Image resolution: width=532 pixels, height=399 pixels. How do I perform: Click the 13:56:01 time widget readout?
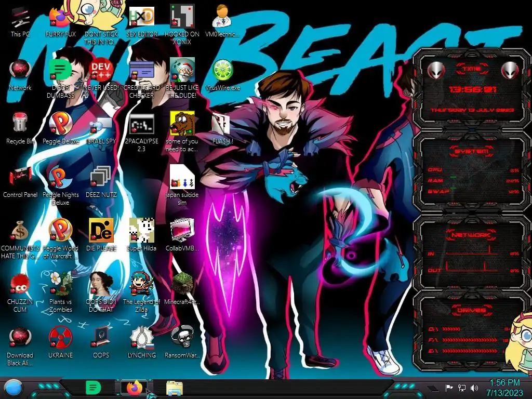(473, 89)
